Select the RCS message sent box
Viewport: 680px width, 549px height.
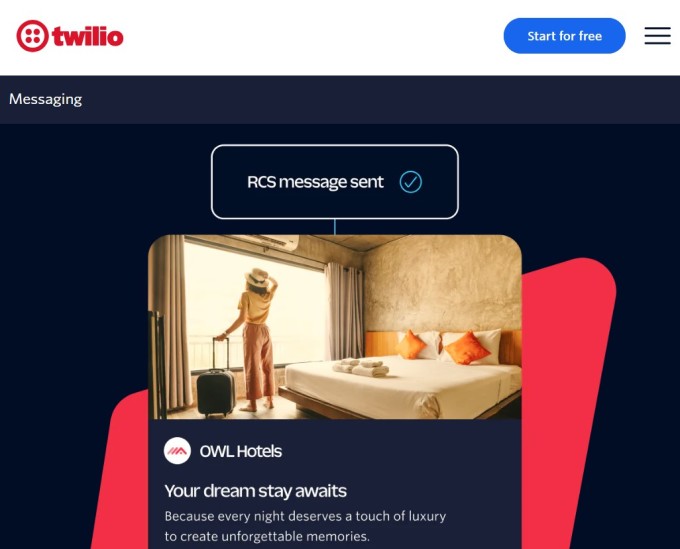335,182
